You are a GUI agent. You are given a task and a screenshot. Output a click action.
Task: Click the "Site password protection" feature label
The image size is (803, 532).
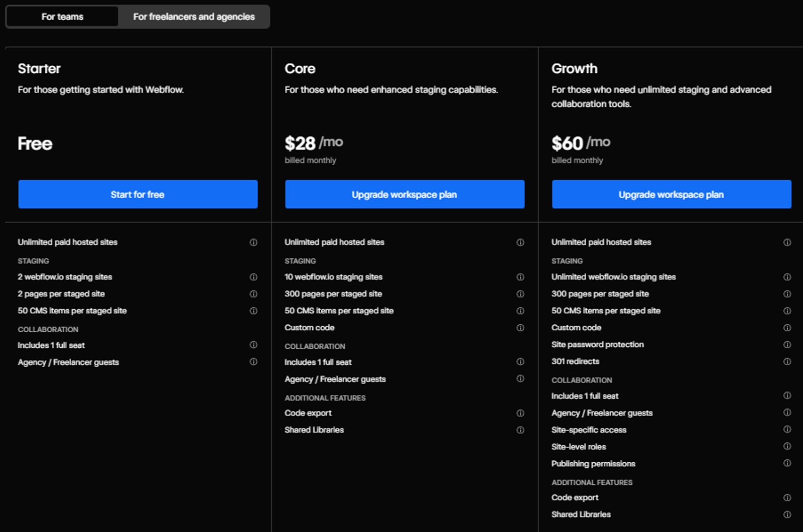tap(598, 345)
